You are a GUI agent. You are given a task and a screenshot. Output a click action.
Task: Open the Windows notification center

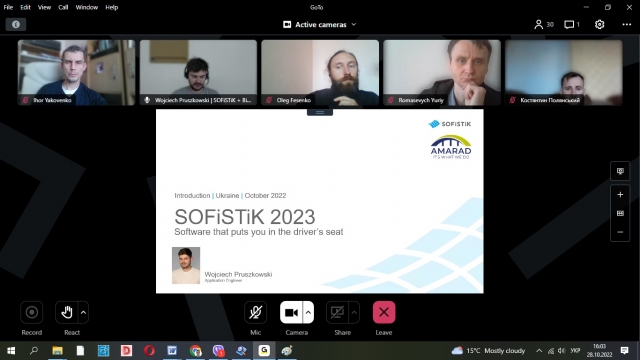624,351
